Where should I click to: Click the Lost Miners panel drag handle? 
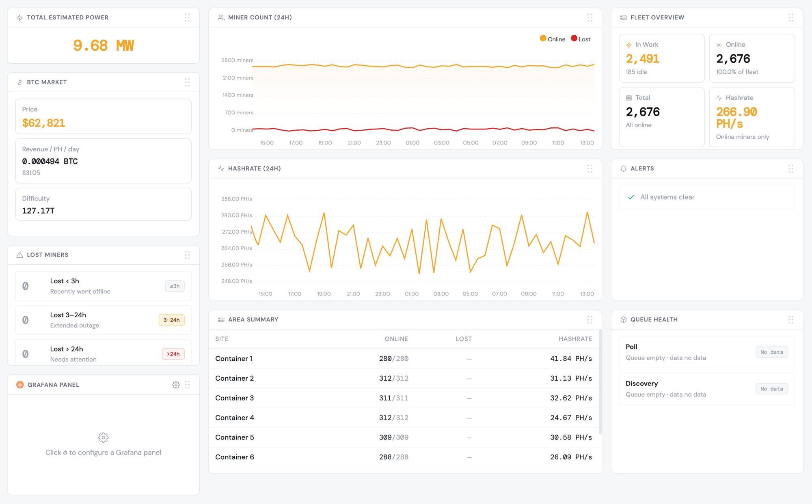pos(187,255)
